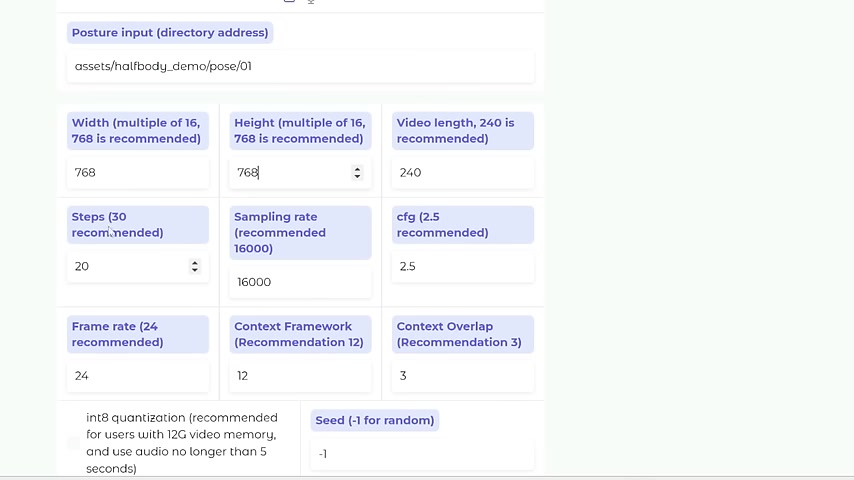Click the int8 quantization label text
This screenshot has height=480, width=854.
click(182, 443)
